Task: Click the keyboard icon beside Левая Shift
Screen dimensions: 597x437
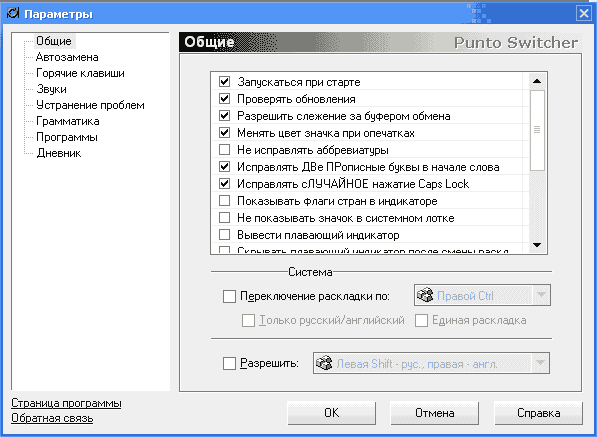Action: point(324,363)
